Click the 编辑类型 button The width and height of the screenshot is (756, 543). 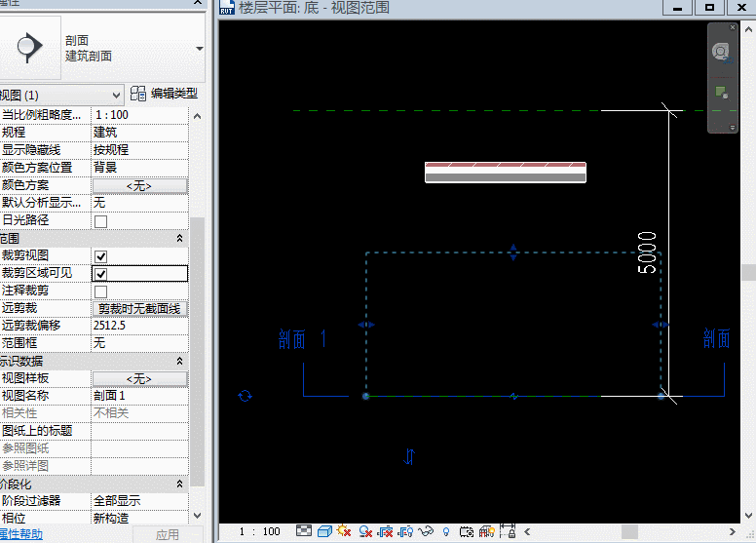pos(164,94)
